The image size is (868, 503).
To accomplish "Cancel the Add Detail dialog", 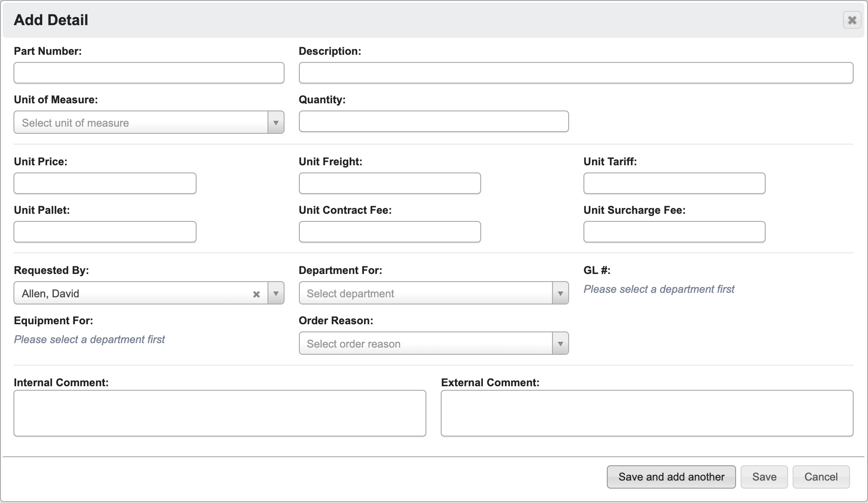I will coord(821,477).
